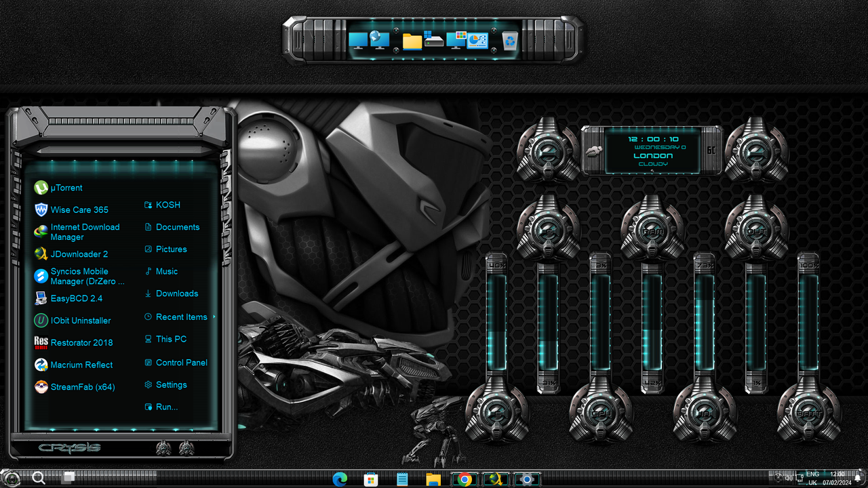Open the Music folder
The height and width of the screenshot is (488, 868).
[161, 271]
